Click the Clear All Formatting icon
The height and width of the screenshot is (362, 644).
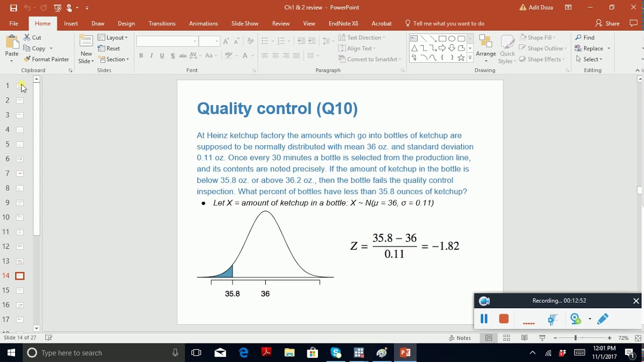point(251,41)
